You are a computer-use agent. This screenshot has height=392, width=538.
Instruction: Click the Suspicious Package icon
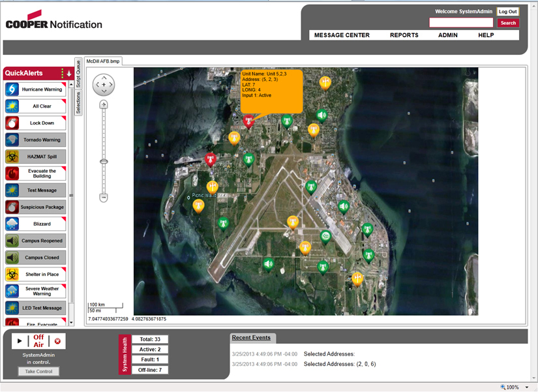point(12,207)
